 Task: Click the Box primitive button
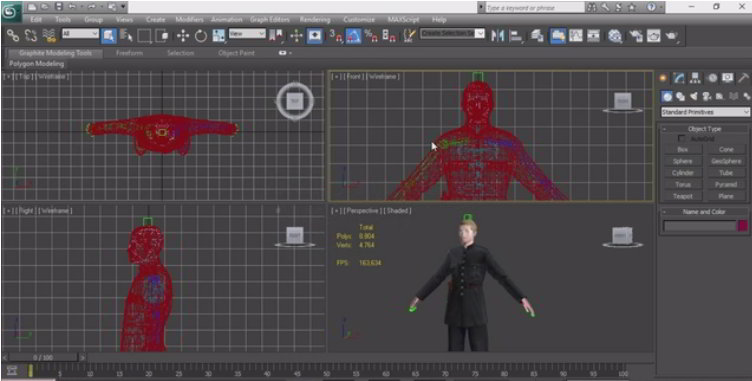pyautogui.click(x=682, y=150)
